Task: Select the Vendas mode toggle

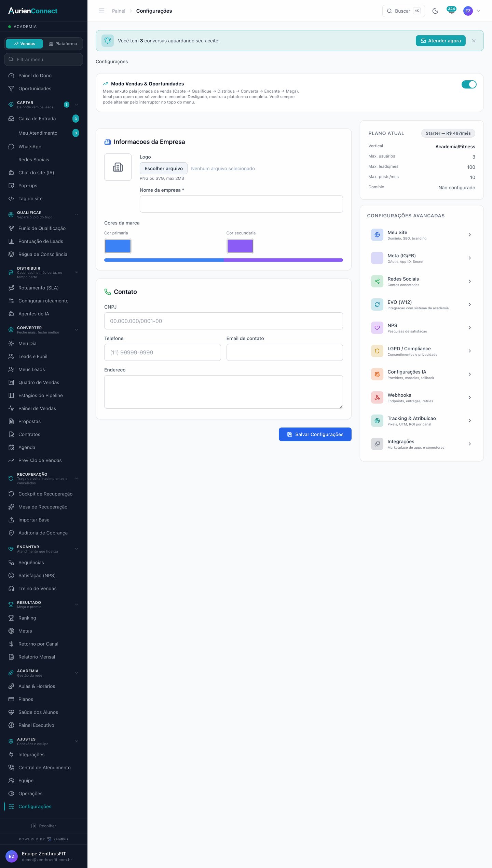Action: tap(24, 44)
